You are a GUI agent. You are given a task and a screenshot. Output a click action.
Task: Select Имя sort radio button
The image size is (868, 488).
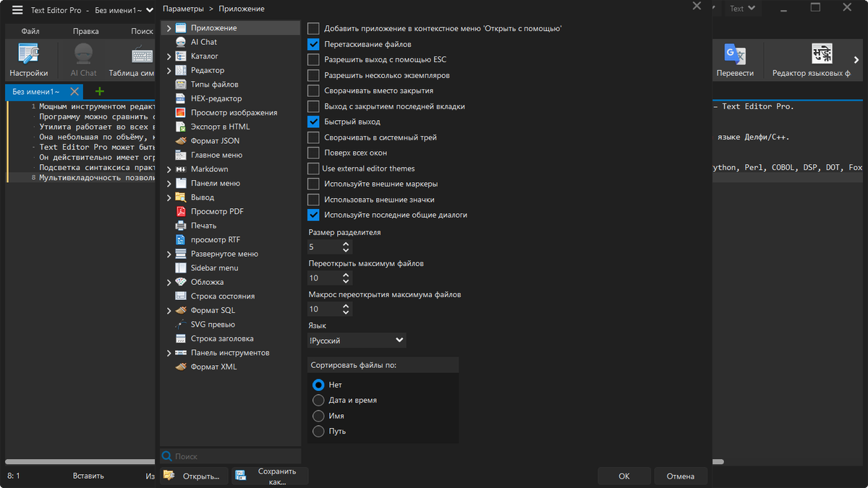point(318,416)
